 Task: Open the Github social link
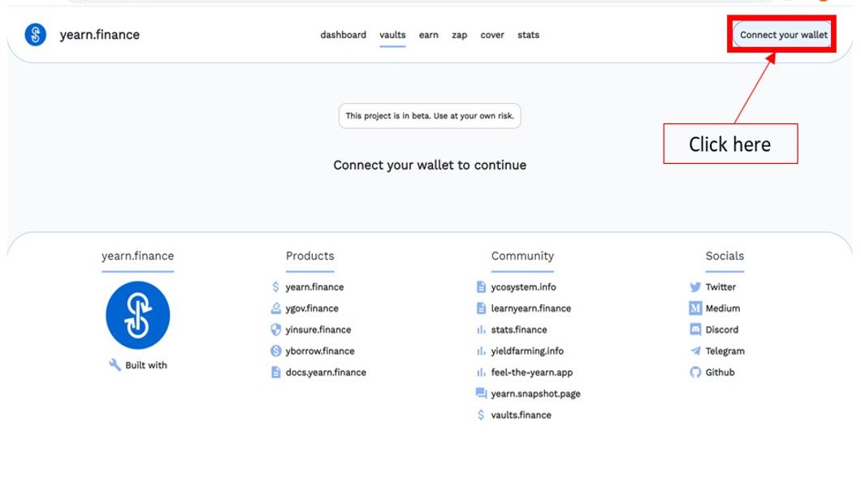pyautogui.click(x=720, y=373)
